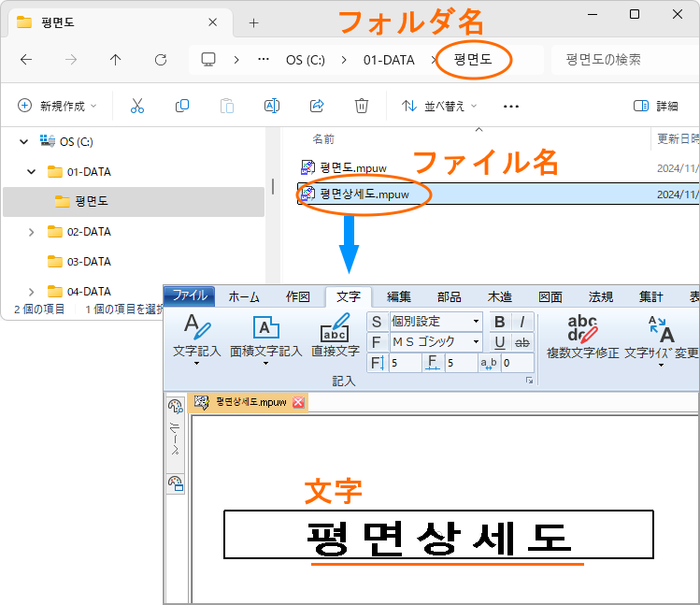The image size is (700, 605).
Task: Click the 평면도の検索 search box
Action: [625, 60]
